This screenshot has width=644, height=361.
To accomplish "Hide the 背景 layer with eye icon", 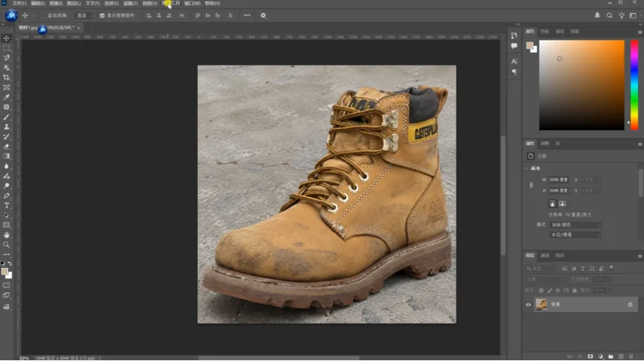I will click(528, 305).
